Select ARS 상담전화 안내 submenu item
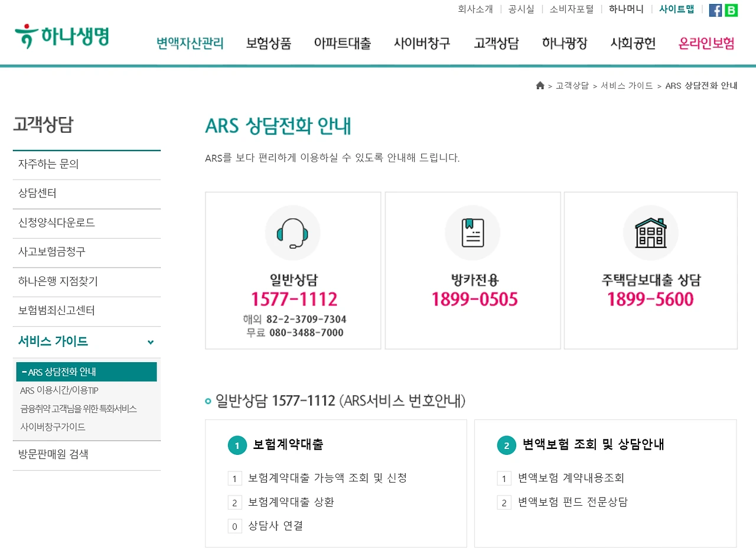Screen dimensions: 756x550 click(x=87, y=372)
